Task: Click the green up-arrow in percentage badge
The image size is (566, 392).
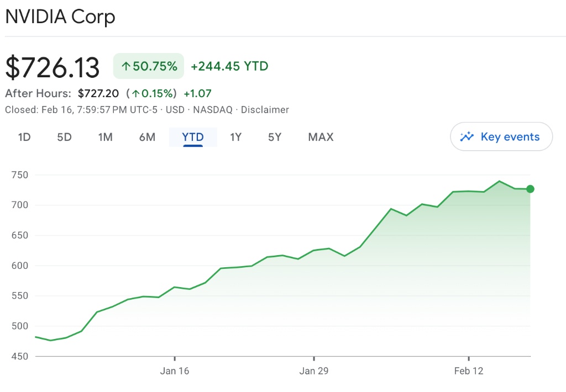Action: click(125, 67)
